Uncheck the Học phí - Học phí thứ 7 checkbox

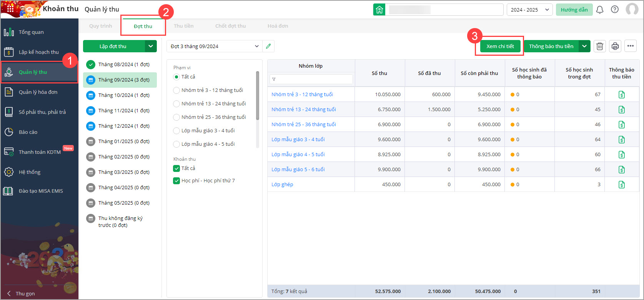click(x=176, y=181)
